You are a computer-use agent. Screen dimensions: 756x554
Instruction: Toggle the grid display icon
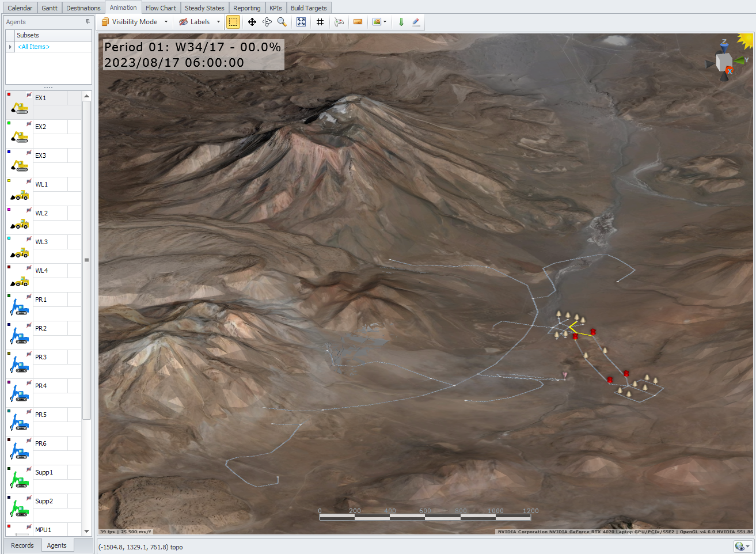pyautogui.click(x=320, y=22)
